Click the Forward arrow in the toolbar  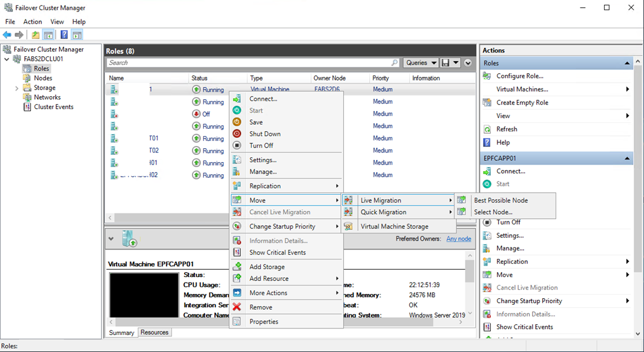point(19,35)
